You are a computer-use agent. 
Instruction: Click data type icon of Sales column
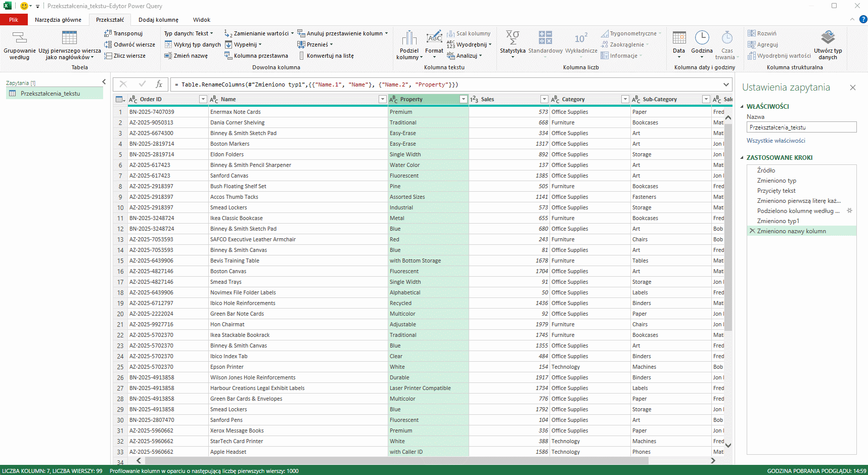(x=474, y=99)
